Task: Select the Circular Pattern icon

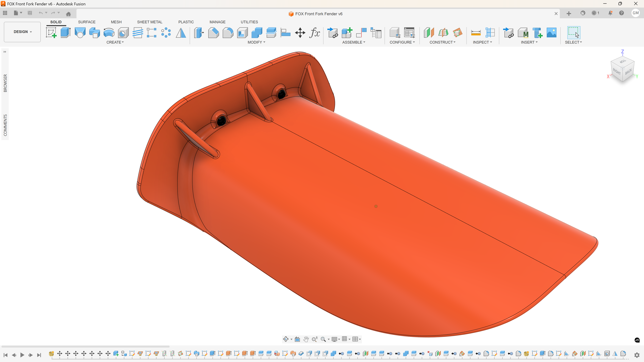Action: pos(166,33)
